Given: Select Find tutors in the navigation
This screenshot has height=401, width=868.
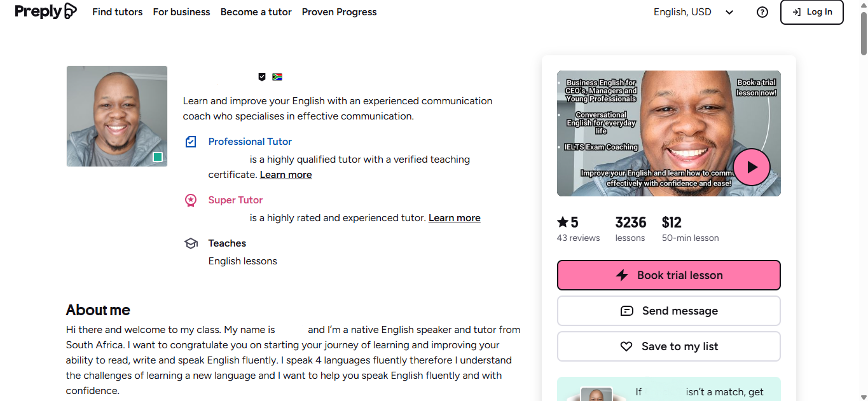Looking at the screenshot, I should (x=117, y=11).
